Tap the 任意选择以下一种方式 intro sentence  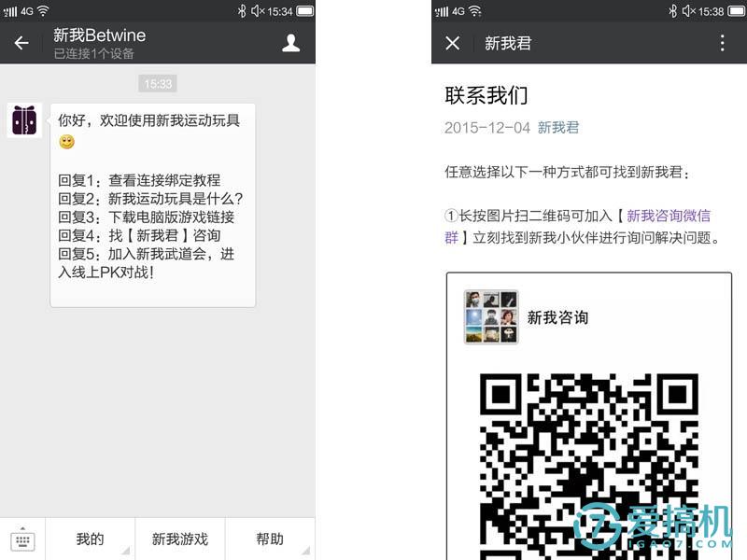567,172
